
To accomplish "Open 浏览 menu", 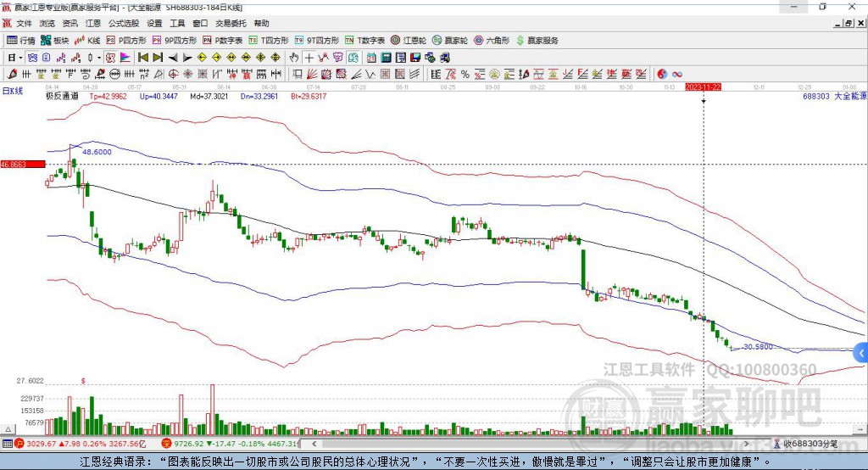I will click(x=47, y=23).
